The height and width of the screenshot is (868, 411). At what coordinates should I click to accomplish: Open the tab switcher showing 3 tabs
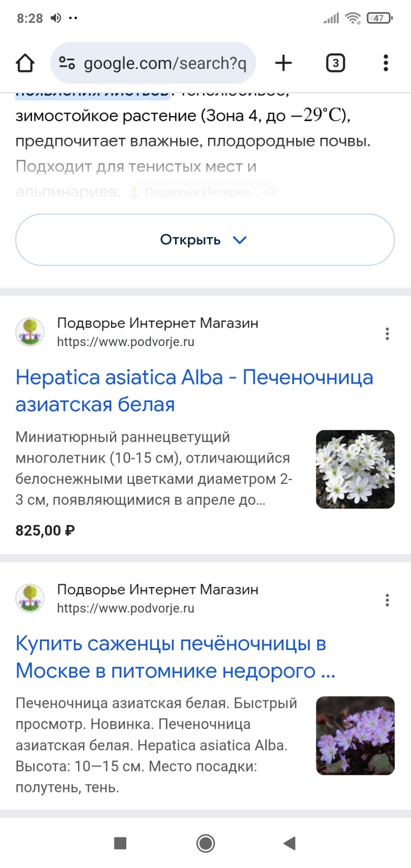pyautogui.click(x=335, y=63)
